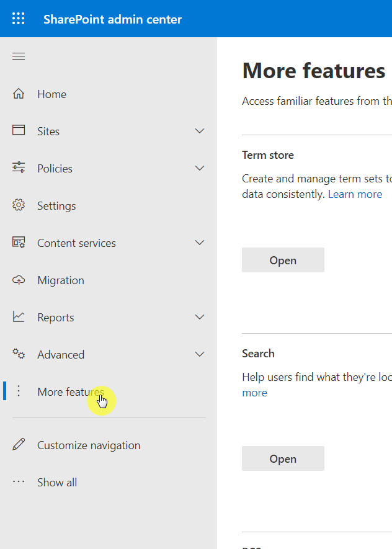Click the Migration cloud upload icon

[x=19, y=280]
